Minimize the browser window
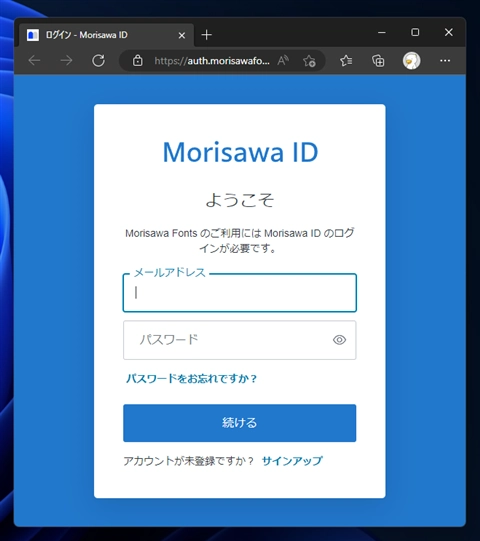The image size is (480, 541). [382, 32]
